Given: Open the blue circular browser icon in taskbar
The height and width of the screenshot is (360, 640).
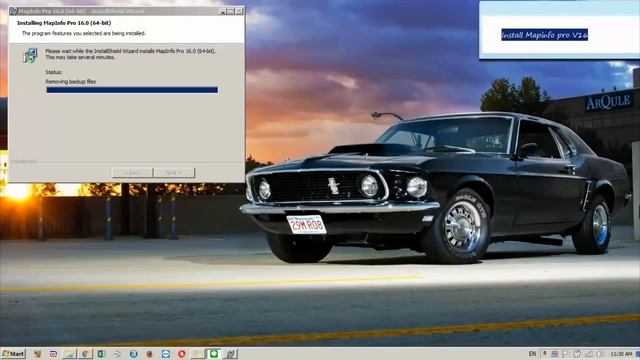Looking at the screenshot, I should [x=133, y=354].
